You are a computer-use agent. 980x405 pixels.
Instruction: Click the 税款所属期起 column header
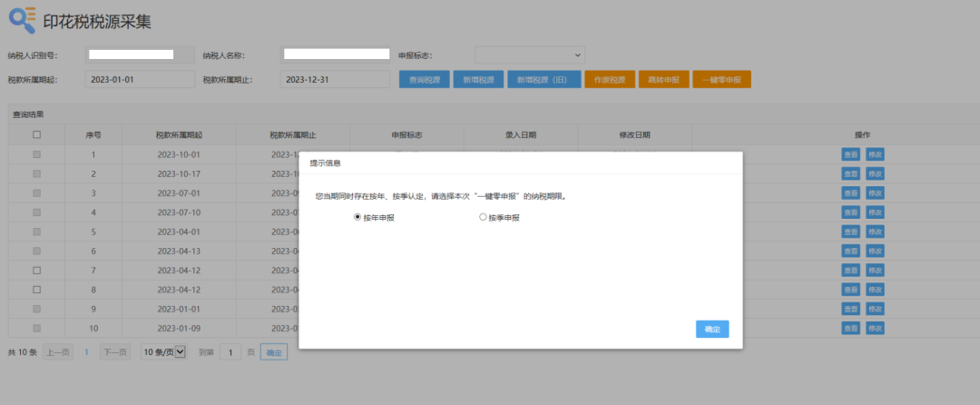(x=179, y=135)
